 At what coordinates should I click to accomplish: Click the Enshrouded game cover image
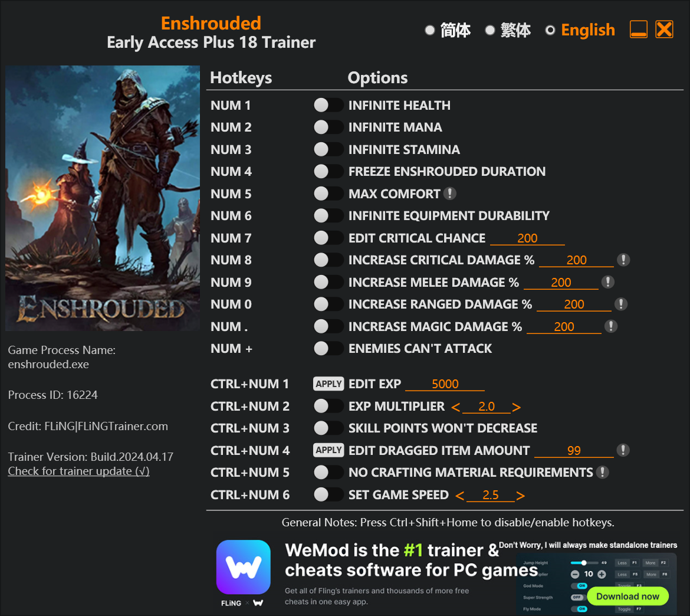[x=103, y=198]
